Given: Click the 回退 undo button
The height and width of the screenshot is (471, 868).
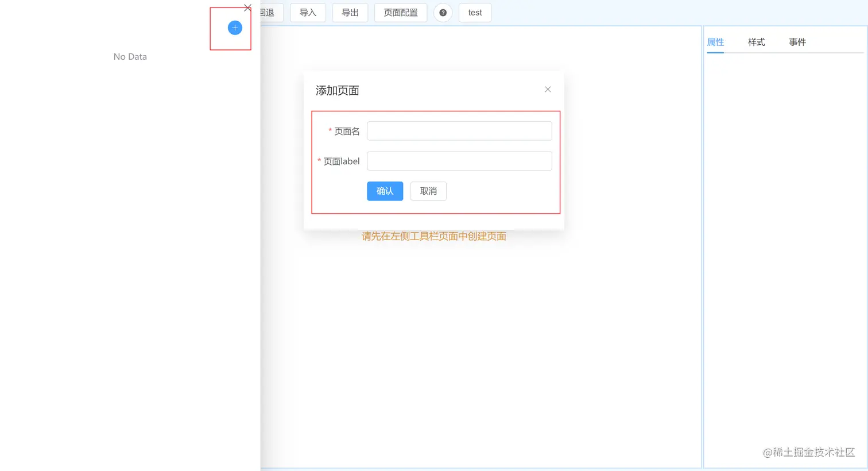Looking at the screenshot, I should pos(268,12).
